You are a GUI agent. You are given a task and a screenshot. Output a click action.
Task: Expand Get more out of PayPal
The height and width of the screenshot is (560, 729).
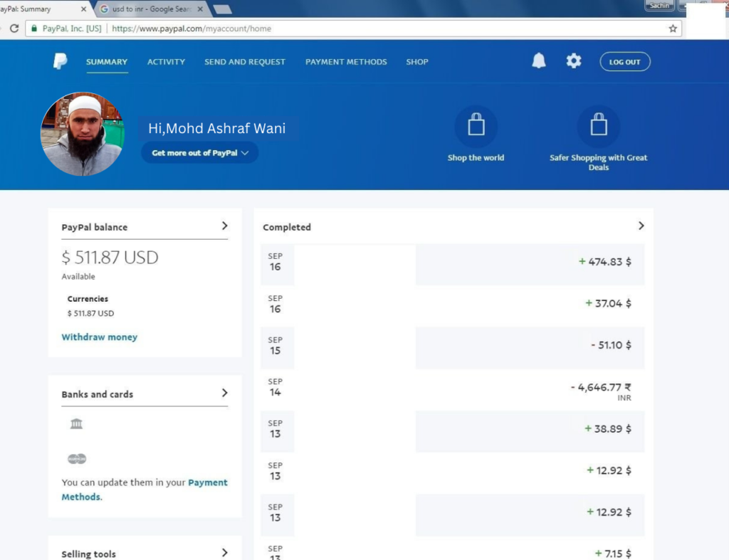click(x=199, y=153)
